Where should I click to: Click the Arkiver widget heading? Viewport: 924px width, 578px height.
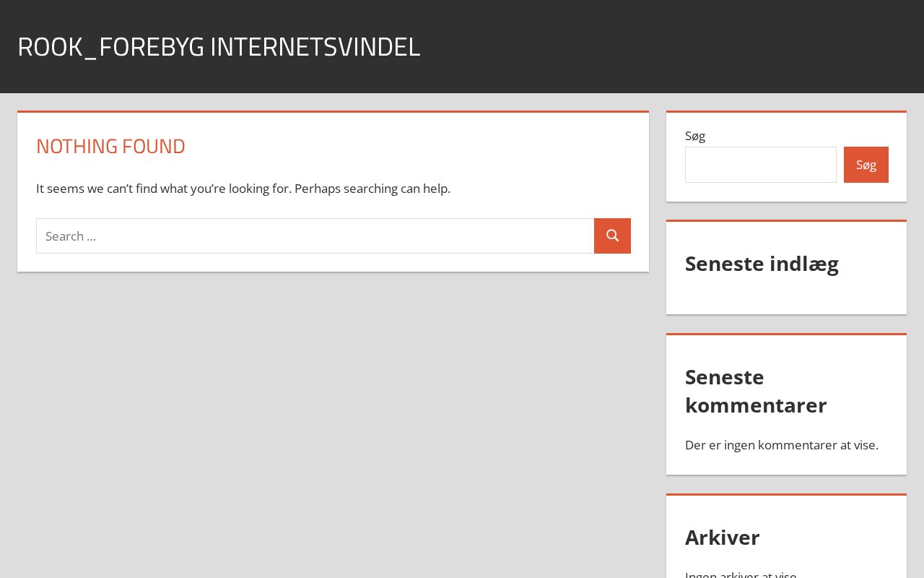(722, 538)
